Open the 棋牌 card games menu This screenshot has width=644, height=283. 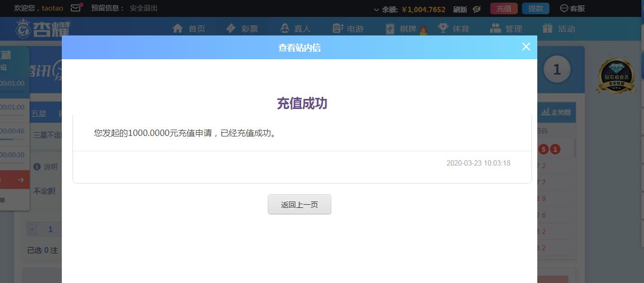point(402,29)
